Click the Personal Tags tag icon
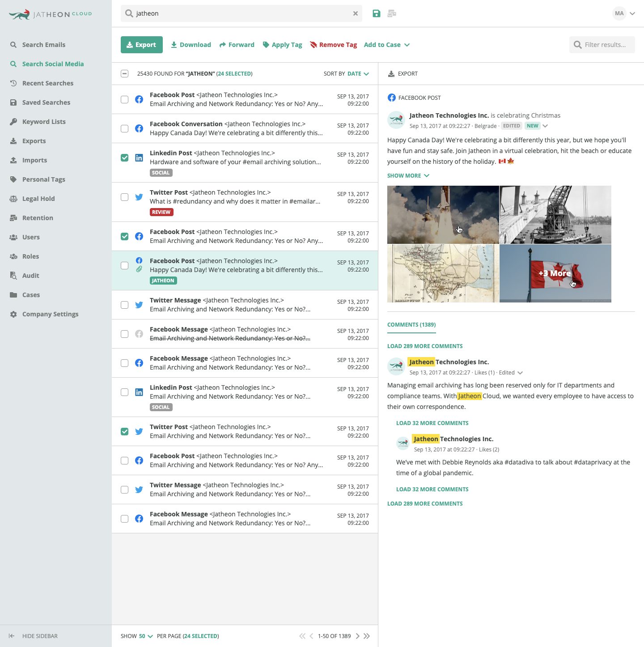The image size is (644, 647). click(x=13, y=179)
